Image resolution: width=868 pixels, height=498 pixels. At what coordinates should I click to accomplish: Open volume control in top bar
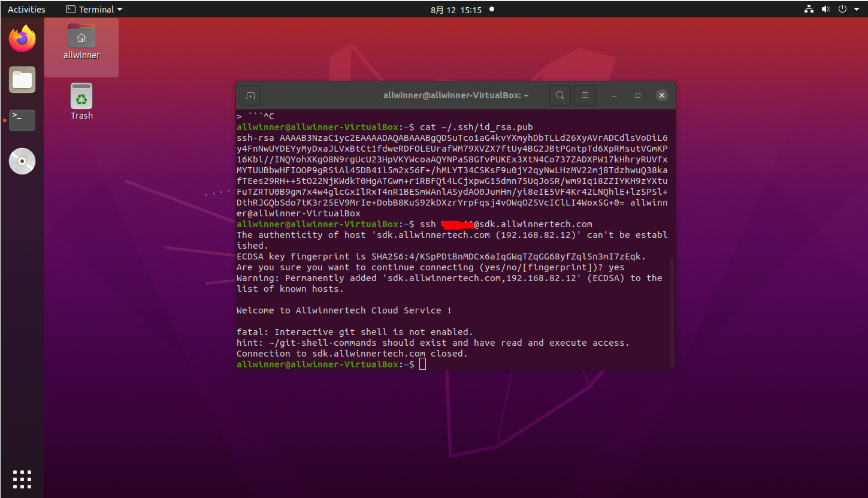(826, 9)
